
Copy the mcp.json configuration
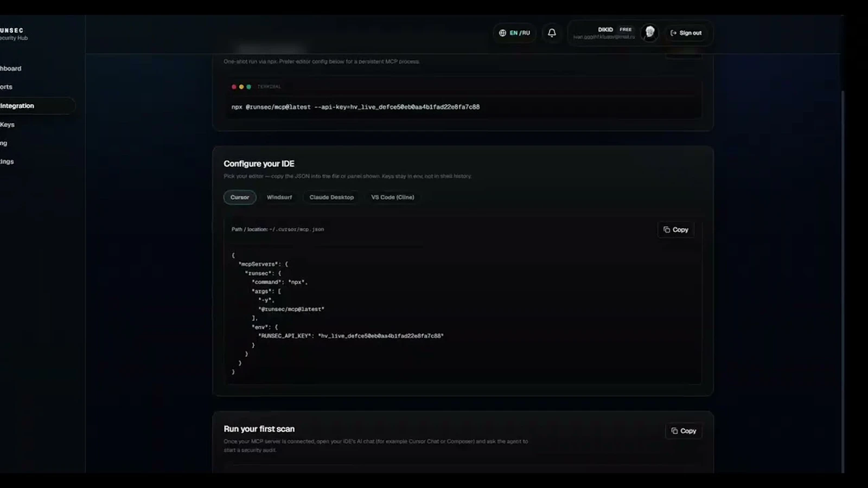[x=676, y=230]
